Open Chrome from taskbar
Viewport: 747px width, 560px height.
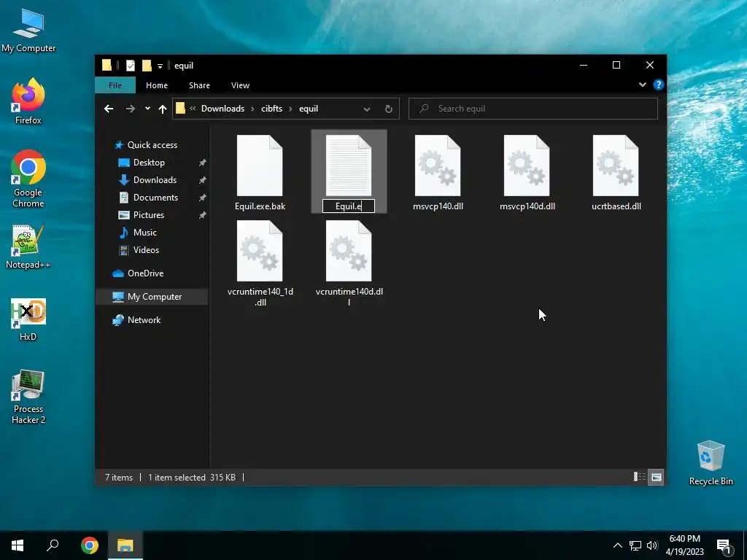(x=90, y=545)
